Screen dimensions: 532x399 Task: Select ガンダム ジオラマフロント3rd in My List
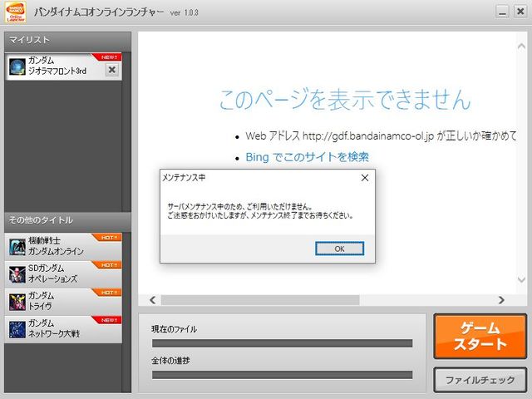tap(63, 66)
